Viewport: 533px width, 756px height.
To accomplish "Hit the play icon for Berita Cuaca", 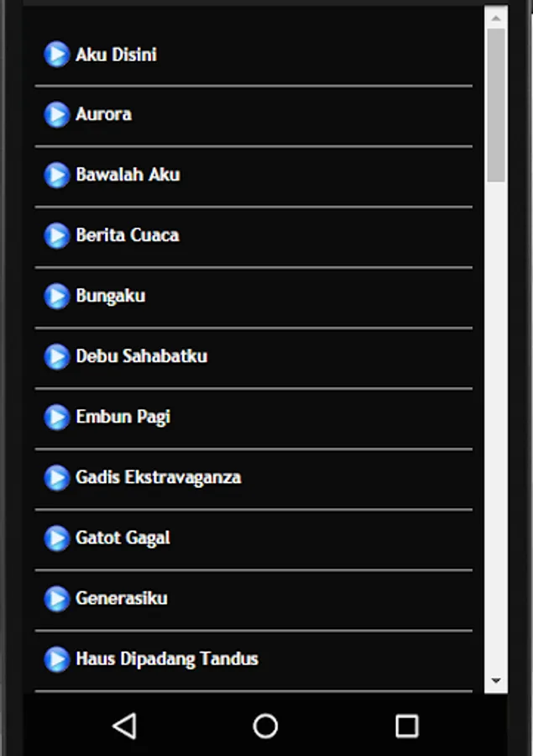I will (56, 235).
